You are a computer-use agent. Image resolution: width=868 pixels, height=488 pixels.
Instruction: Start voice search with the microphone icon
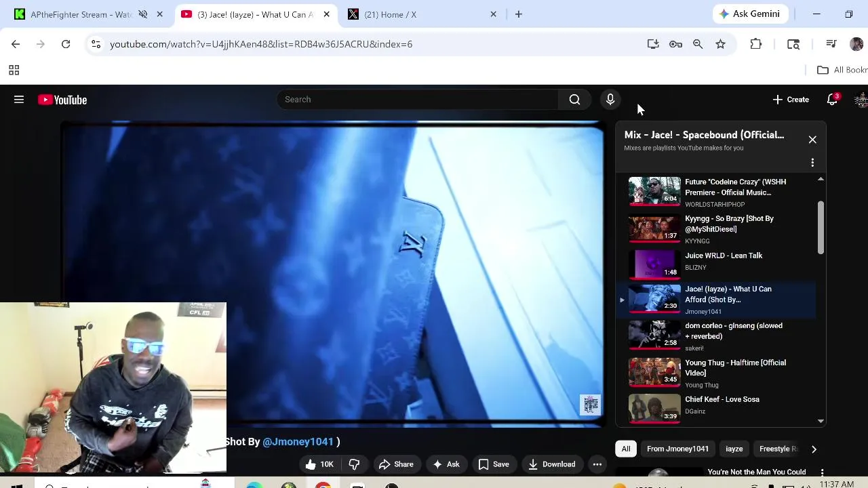610,100
